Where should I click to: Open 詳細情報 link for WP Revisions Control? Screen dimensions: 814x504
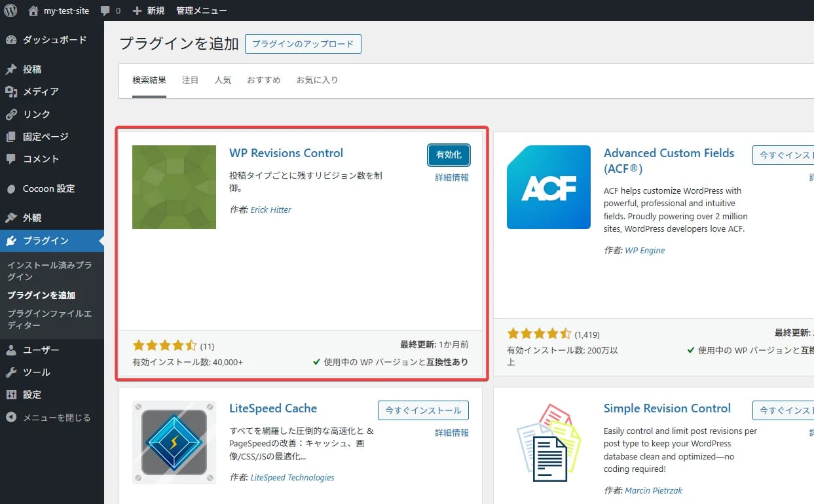click(x=452, y=178)
